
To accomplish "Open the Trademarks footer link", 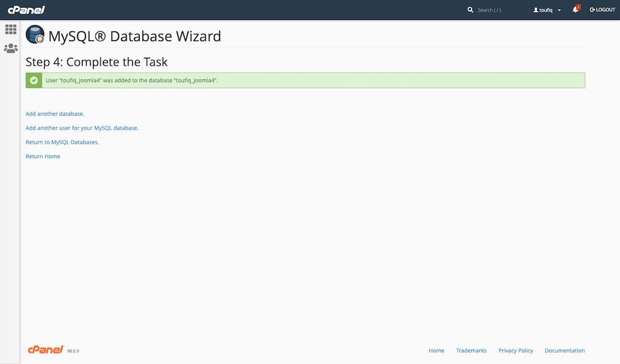I will [x=471, y=350].
